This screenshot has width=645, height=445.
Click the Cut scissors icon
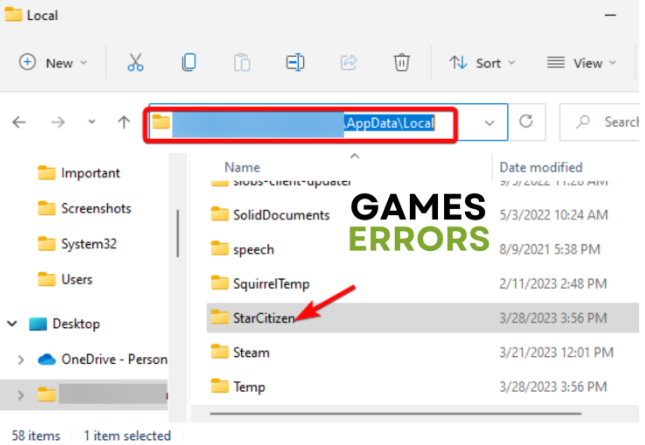(135, 62)
